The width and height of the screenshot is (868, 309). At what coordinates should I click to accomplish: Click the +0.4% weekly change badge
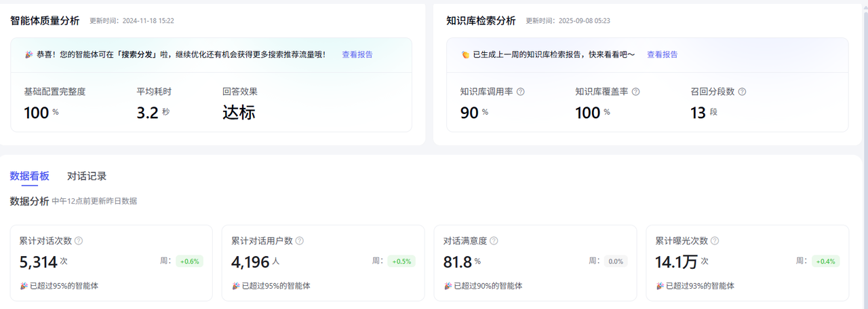[x=826, y=261]
